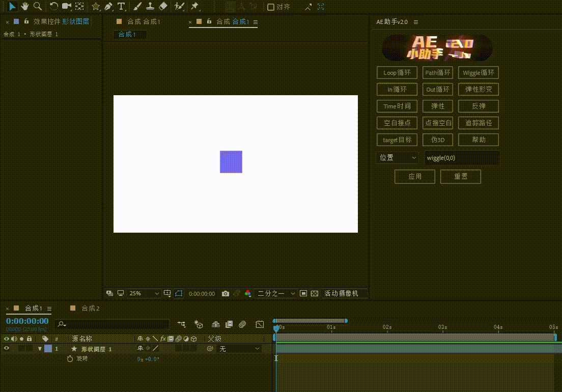Click the 合成1 breadcrumb in viewer
This screenshot has height=392, width=562.
pyautogui.click(x=127, y=35)
